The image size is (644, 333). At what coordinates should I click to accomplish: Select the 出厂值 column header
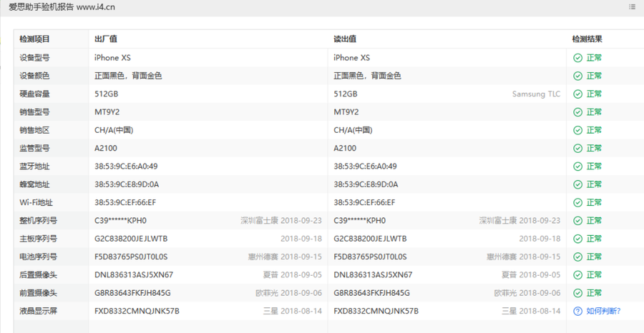[x=106, y=39]
